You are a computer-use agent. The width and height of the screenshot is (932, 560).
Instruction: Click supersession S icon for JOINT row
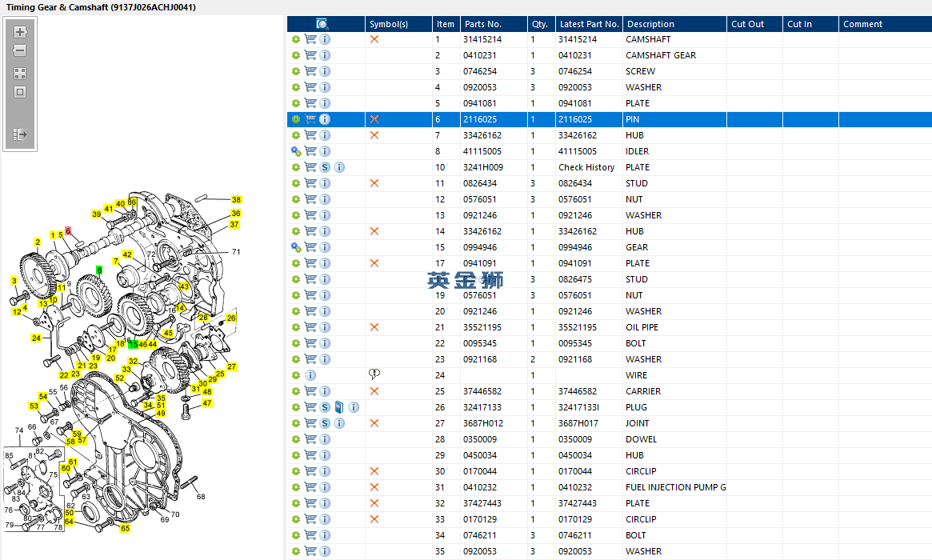[x=325, y=423]
